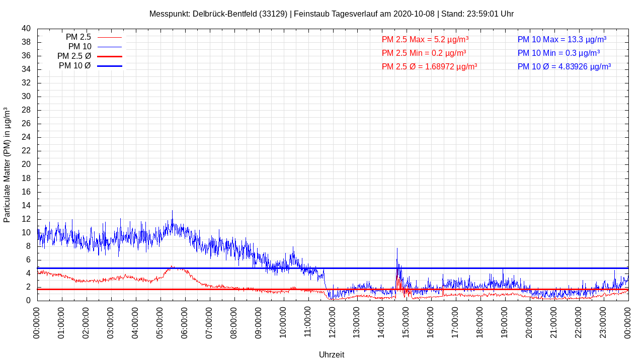The width and height of the screenshot is (644, 362).
Task: Click the PM 2.5 Ø thick red legend line
Action: (x=109, y=56)
